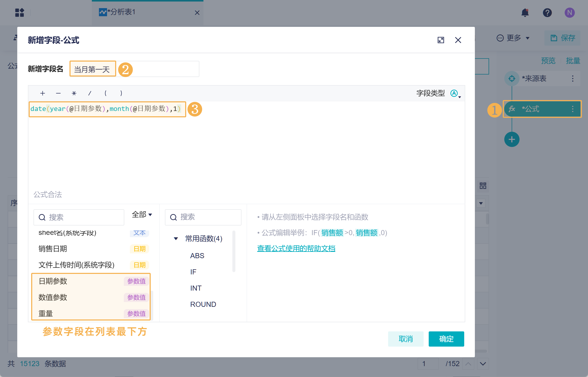Open the app grid home icon

coord(20,12)
